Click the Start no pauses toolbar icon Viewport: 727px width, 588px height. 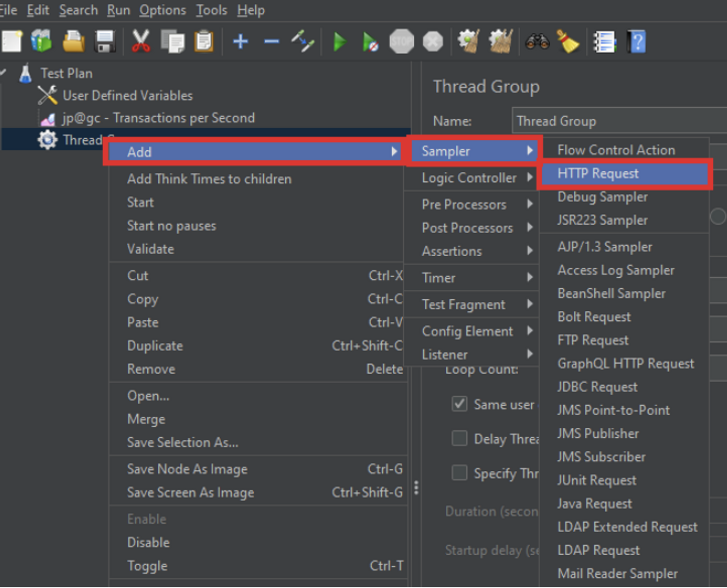(x=370, y=42)
